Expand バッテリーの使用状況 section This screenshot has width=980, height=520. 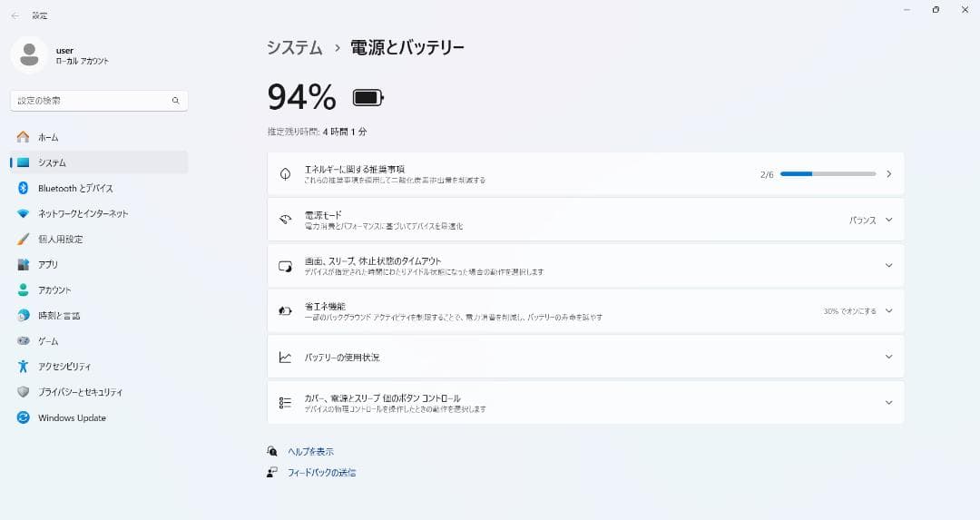[888, 357]
